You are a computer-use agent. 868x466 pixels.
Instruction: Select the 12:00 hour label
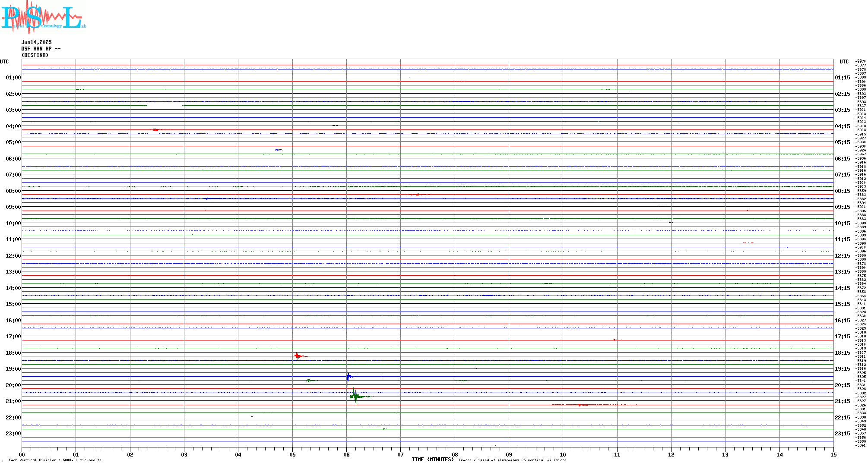tap(13, 256)
